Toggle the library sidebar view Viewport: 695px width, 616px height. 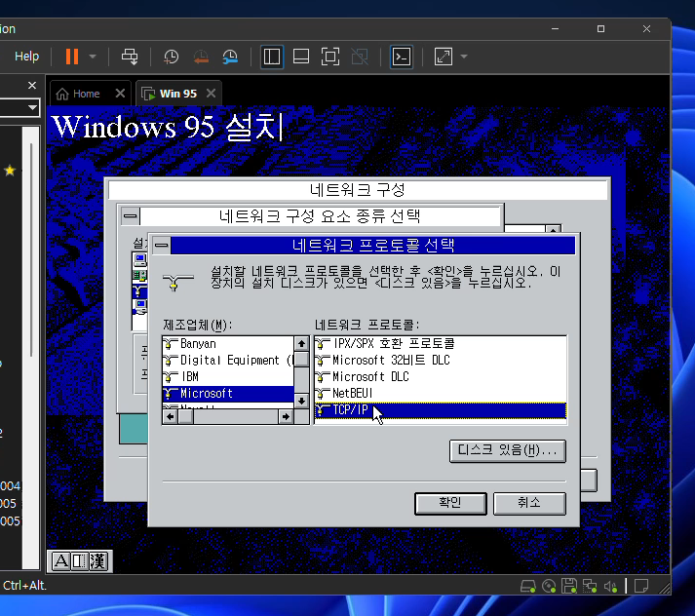click(272, 57)
